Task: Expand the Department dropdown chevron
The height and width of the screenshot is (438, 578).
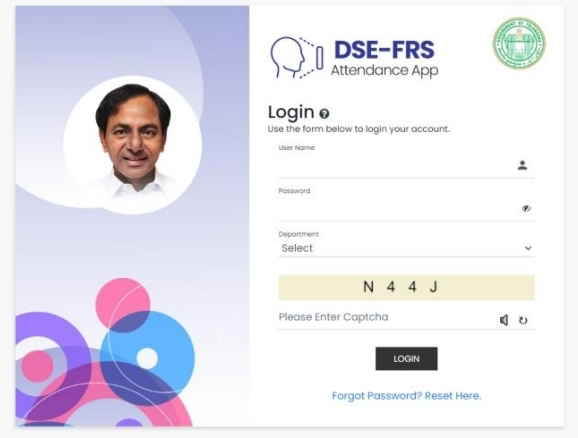Action: coord(528,248)
